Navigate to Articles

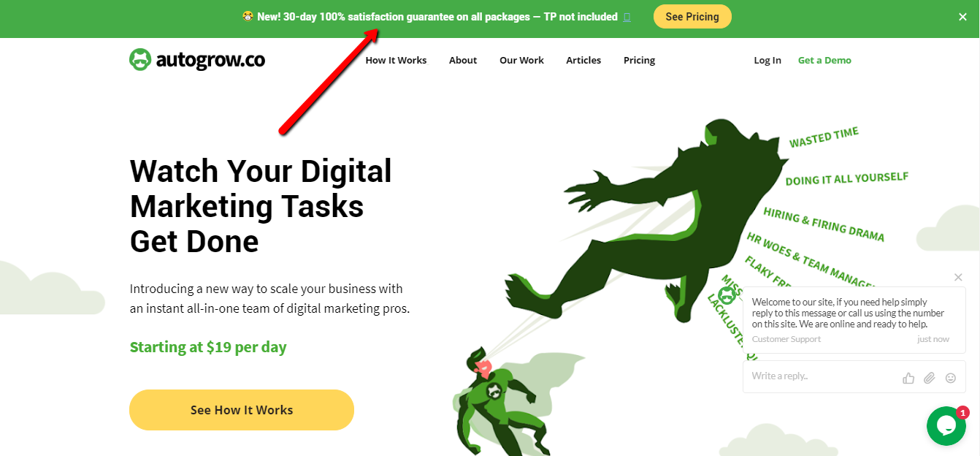pos(583,60)
